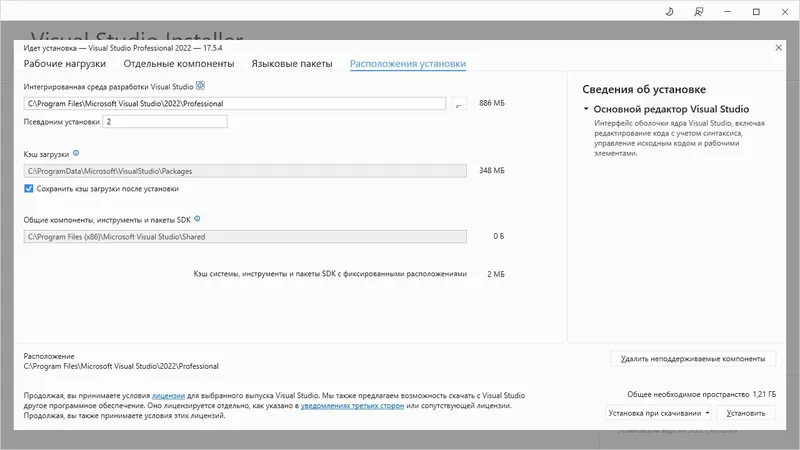800x450 pixels.
Task: Toggle dark theme moon icon in title bar
Action: coord(669,12)
